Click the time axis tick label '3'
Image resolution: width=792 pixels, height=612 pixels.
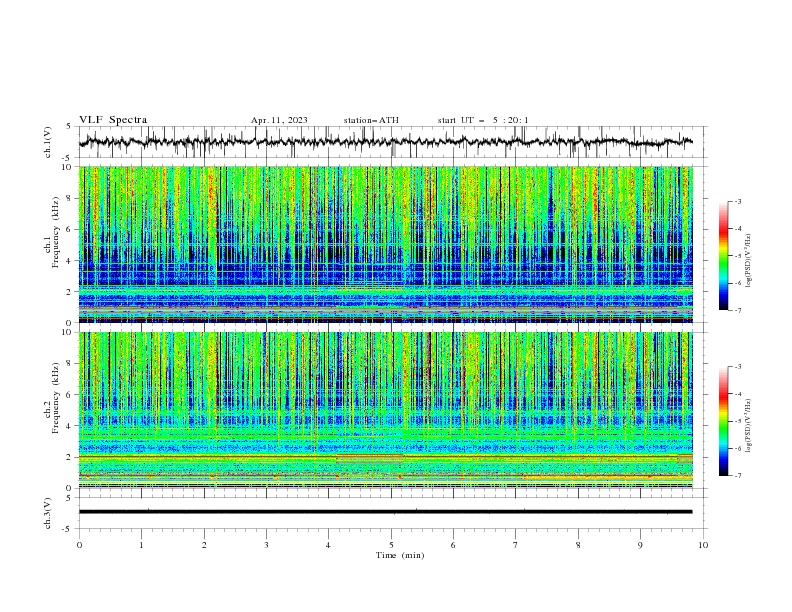266,545
